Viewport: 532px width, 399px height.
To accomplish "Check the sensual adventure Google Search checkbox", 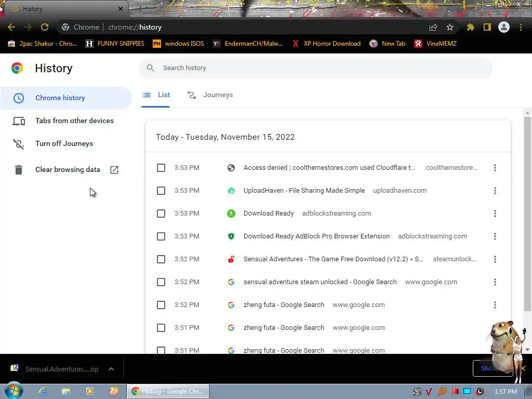I will [x=161, y=282].
